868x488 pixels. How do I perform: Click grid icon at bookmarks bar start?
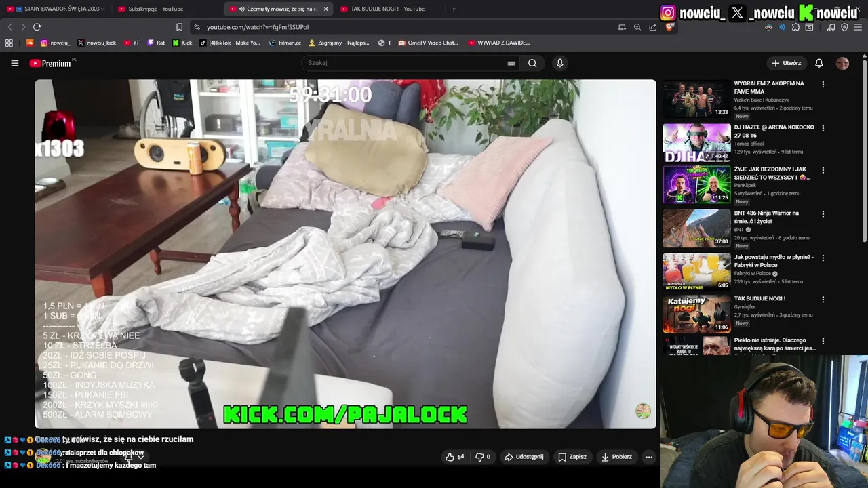[x=9, y=43]
